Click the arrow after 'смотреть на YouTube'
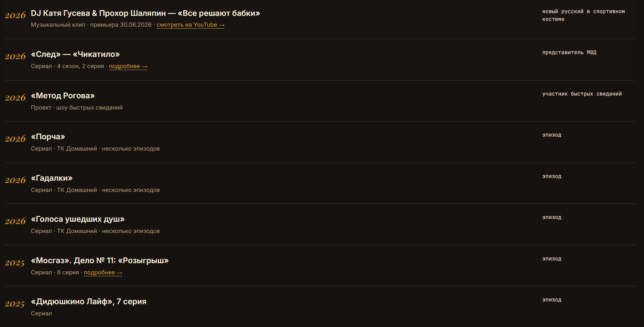Screen dimensions: 644x327 pos(221,25)
